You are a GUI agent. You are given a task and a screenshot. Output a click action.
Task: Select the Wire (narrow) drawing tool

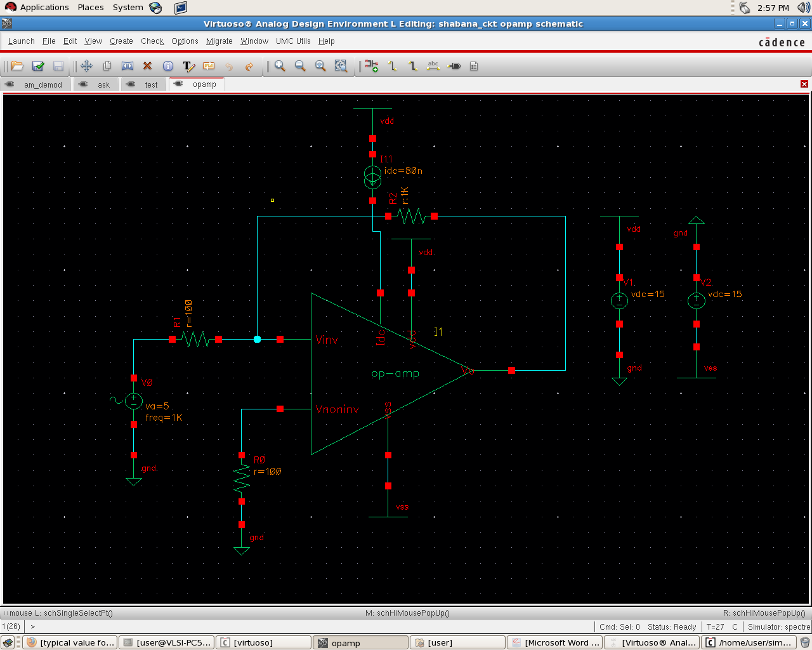point(392,66)
